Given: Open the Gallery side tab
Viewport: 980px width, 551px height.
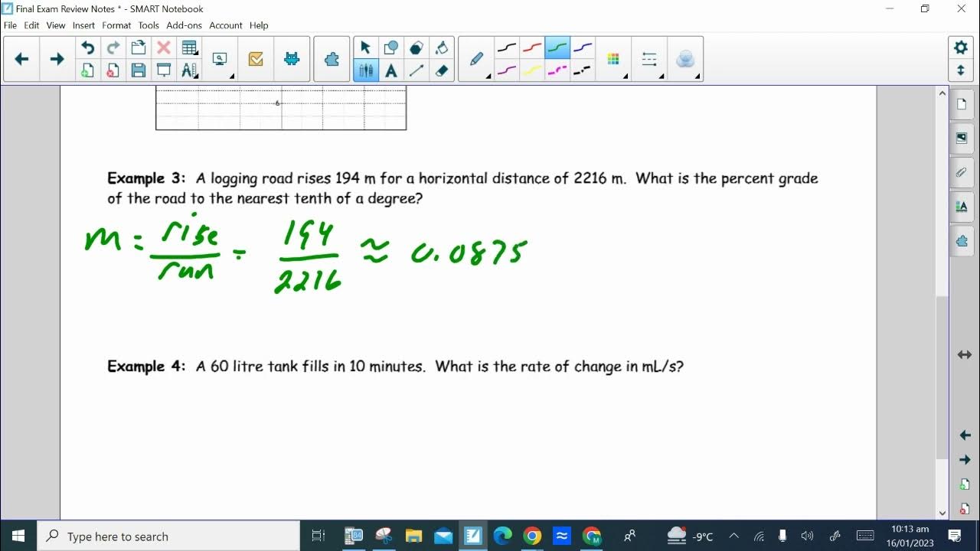Looking at the screenshot, I should click(962, 139).
